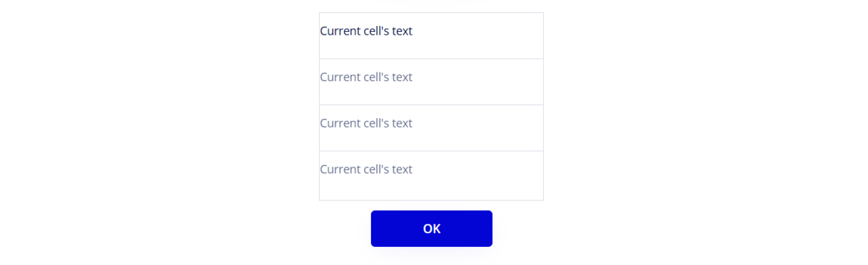Click the empty area in the third cell
The image size is (868, 265).
(x=478, y=128)
